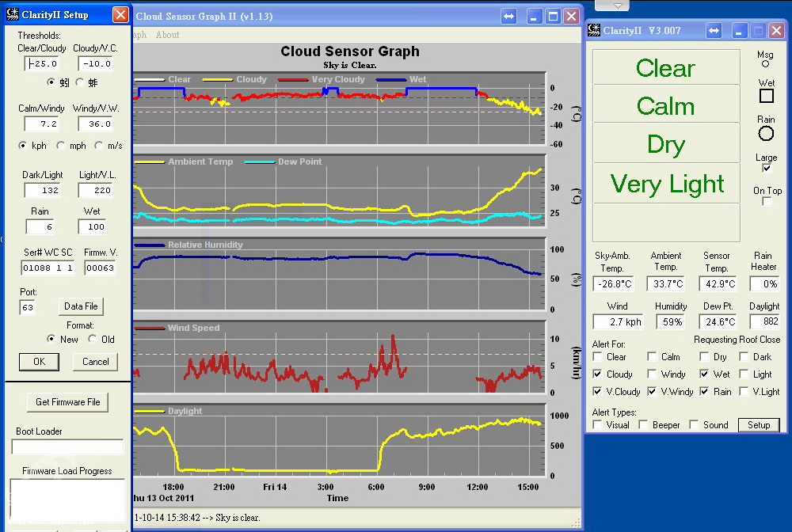
Task: Close the ClarityII Setup dialog
Action: click(120, 14)
